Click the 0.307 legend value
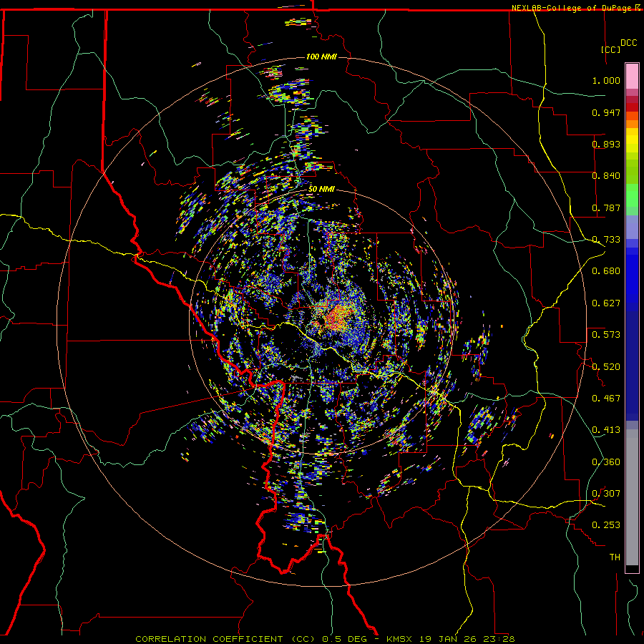 (606, 493)
